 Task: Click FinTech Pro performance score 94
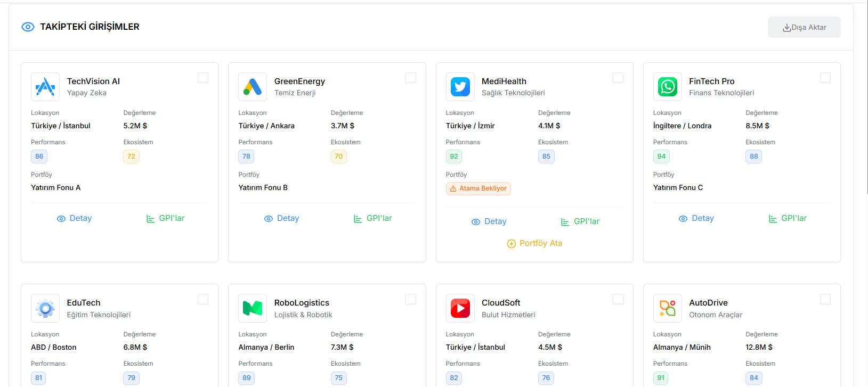(x=661, y=157)
